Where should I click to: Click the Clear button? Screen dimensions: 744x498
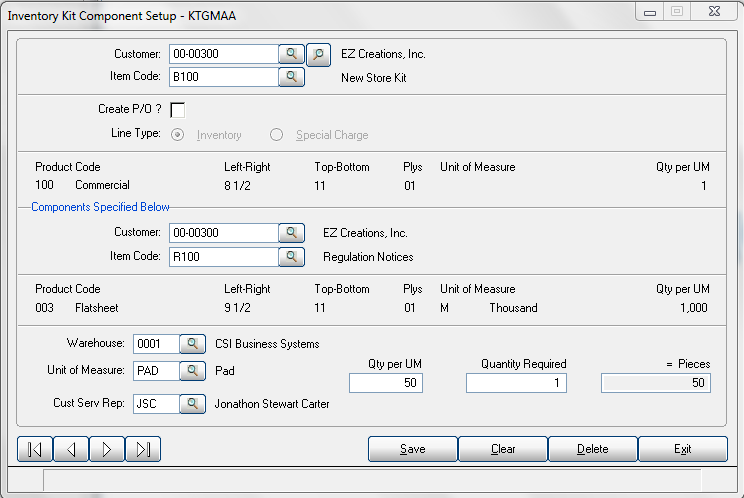(503, 449)
